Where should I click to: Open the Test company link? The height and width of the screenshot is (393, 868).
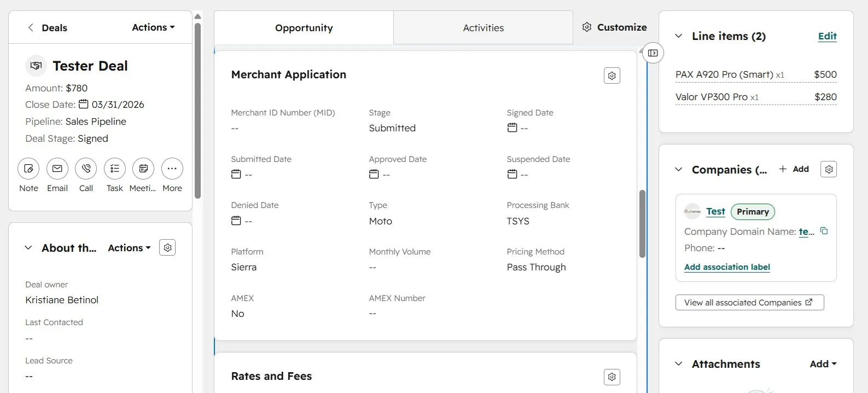[x=715, y=211]
